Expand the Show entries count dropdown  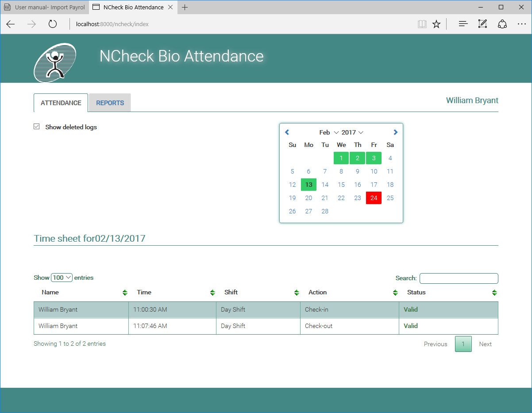click(x=62, y=278)
